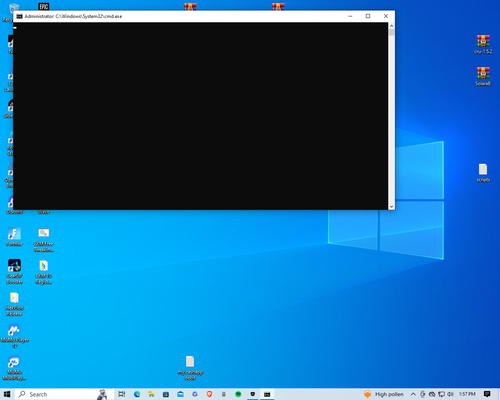Click cmd window scrollbar up arrow

pyautogui.click(x=391, y=26)
